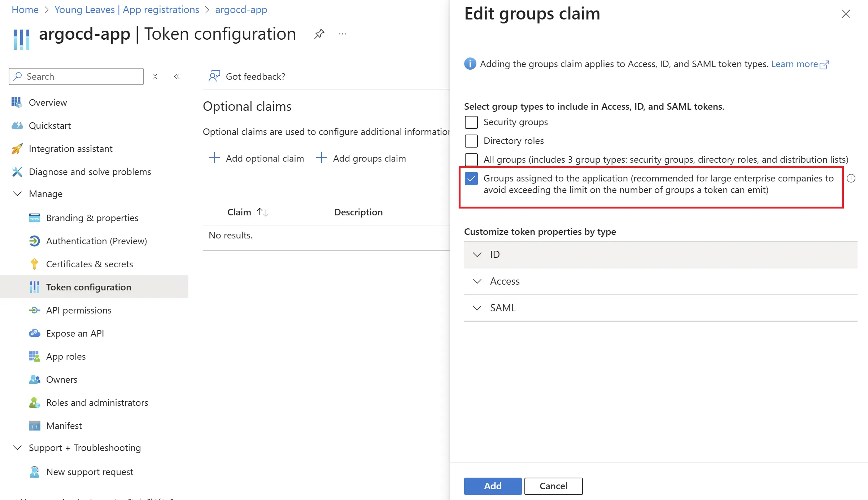
Task: Collapse the Support + Troubleshooting section
Action: click(x=17, y=448)
